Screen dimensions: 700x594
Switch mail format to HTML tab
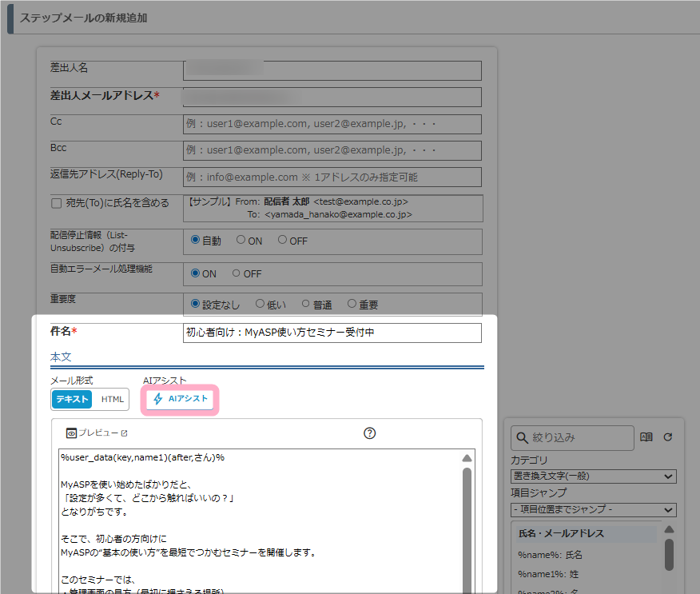pos(113,399)
